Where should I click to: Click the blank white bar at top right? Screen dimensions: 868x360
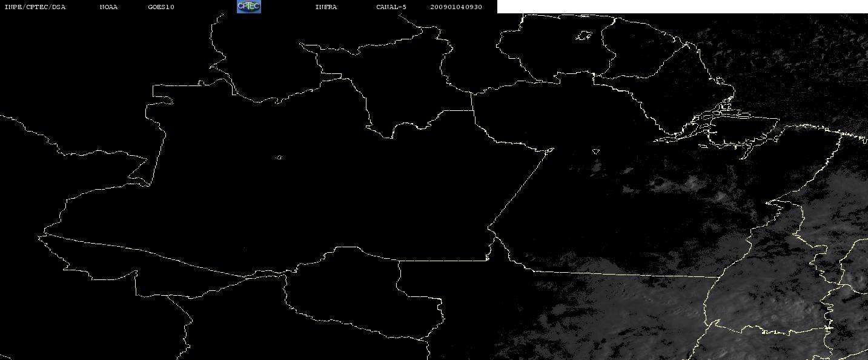683,7
